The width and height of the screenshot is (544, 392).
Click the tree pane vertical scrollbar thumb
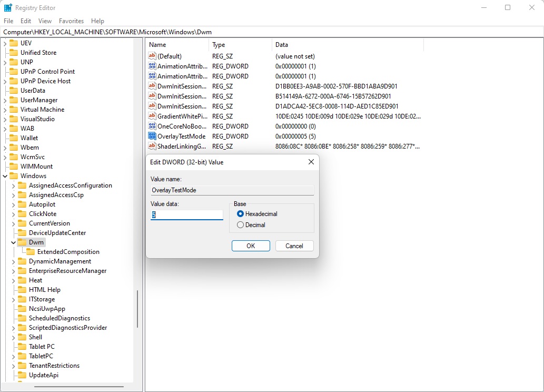click(137, 309)
